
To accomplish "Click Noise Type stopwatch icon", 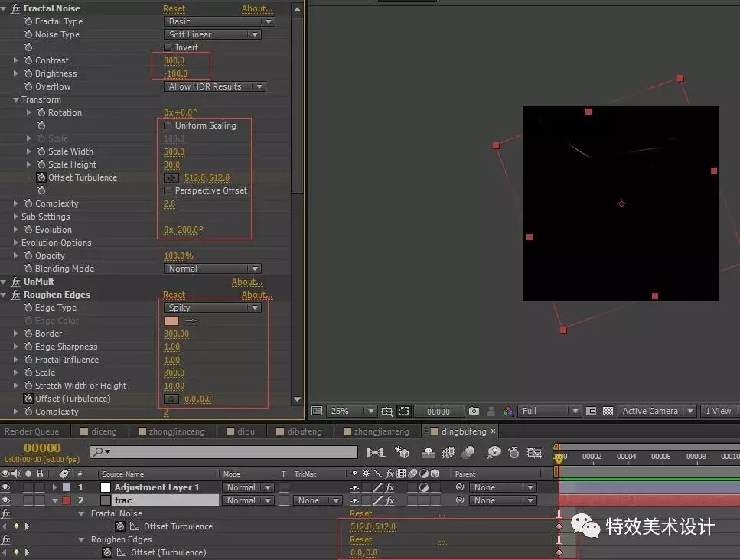I will [28, 34].
